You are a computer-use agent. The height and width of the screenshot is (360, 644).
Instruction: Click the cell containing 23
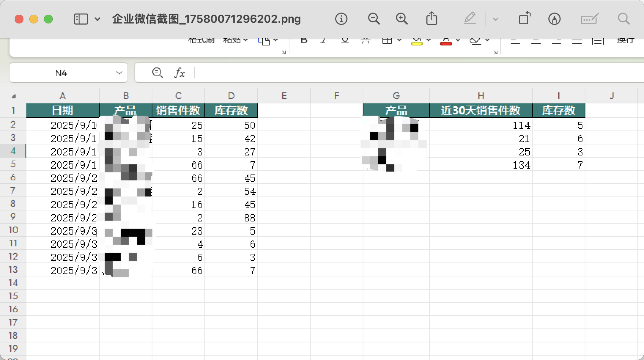coord(178,231)
